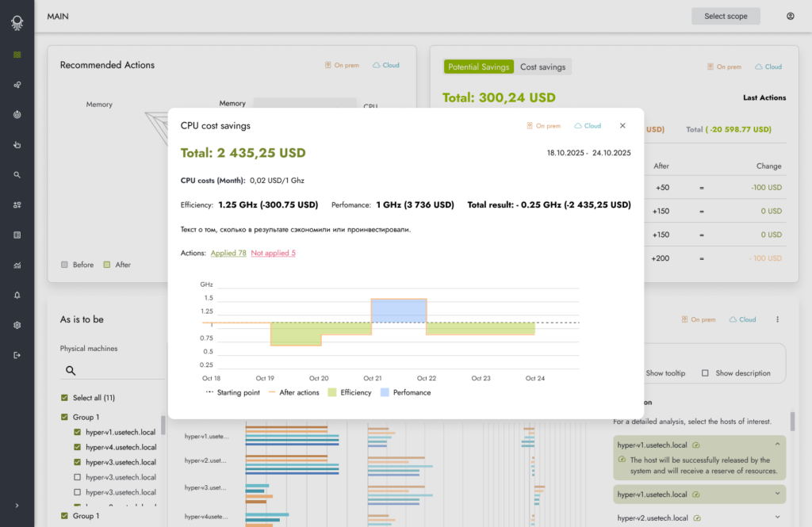Image resolution: width=812 pixels, height=527 pixels.
Task: Click Cloud in As is to be panel
Action: [x=742, y=319]
